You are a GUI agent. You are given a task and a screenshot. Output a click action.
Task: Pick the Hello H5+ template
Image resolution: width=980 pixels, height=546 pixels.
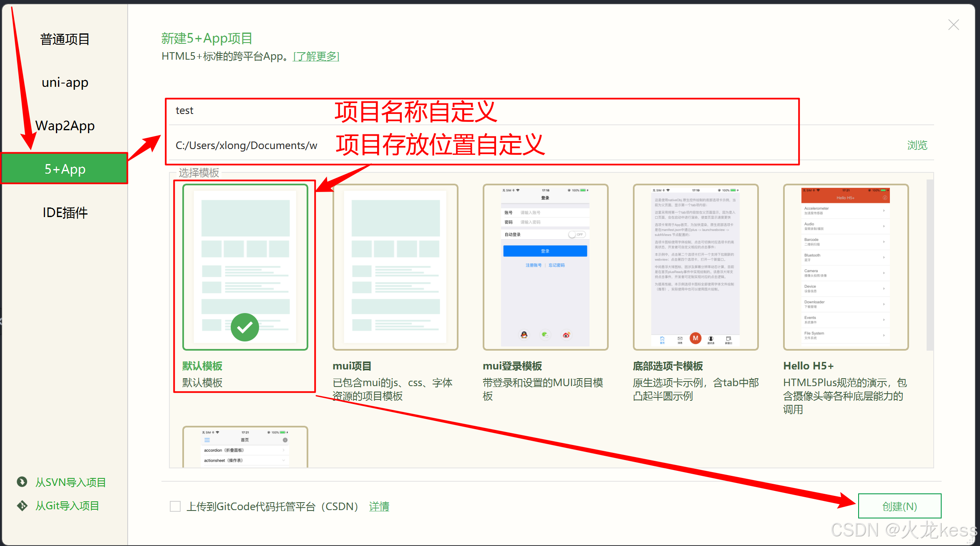click(846, 267)
